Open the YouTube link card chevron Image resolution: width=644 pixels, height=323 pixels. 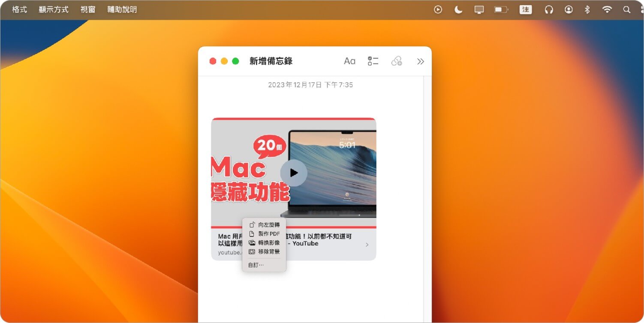click(367, 245)
